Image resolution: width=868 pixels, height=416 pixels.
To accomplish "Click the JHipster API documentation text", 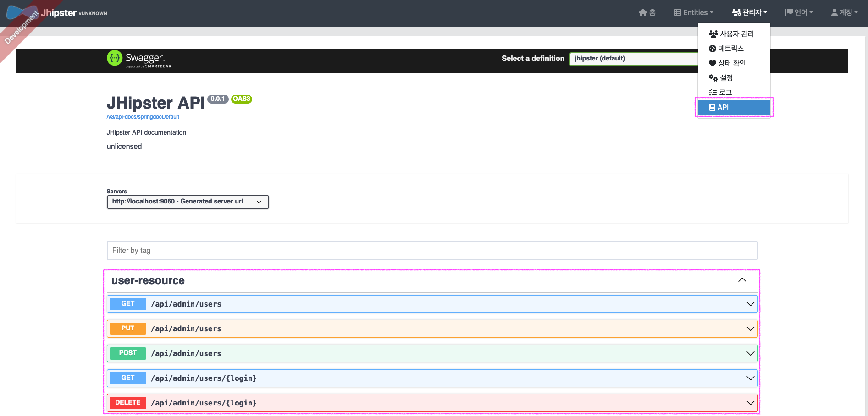I will pos(146,132).
